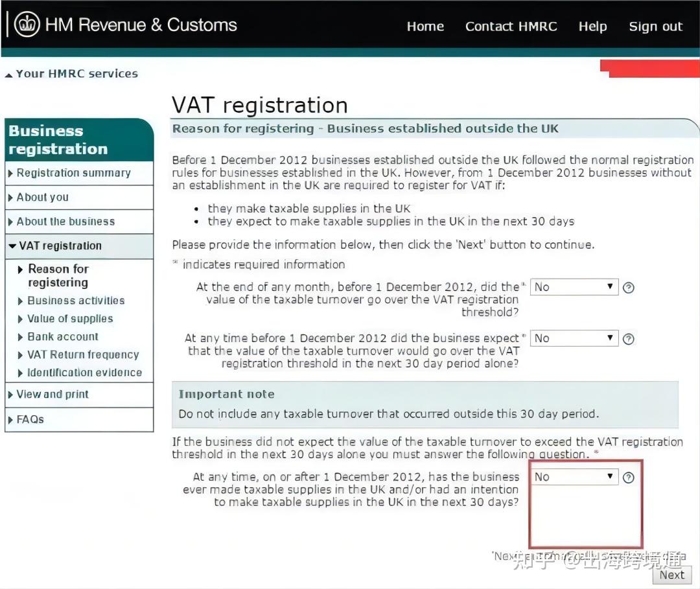Collapse the Your HMRC services section
This screenshot has width=700, height=589.
(8, 73)
